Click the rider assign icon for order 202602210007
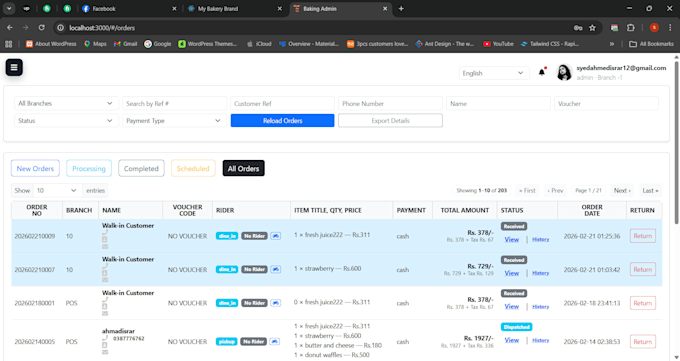 [x=275, y=269]
